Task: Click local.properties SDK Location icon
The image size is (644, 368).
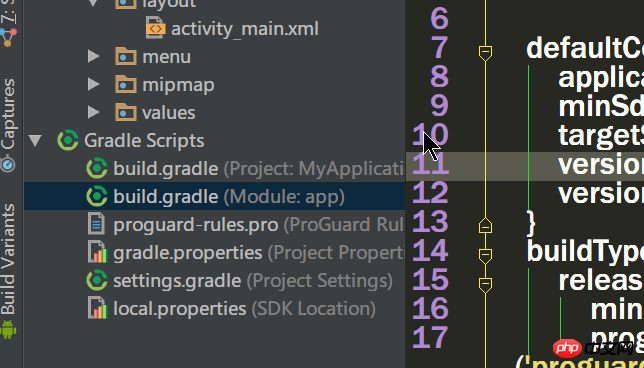Action: tap(98, 308)
